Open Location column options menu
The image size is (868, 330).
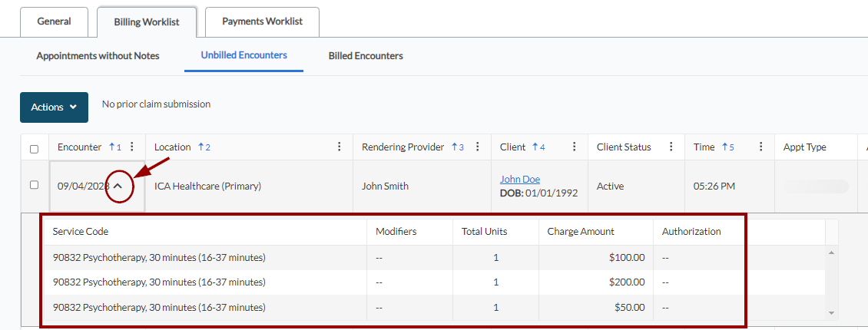pos(340,147)
